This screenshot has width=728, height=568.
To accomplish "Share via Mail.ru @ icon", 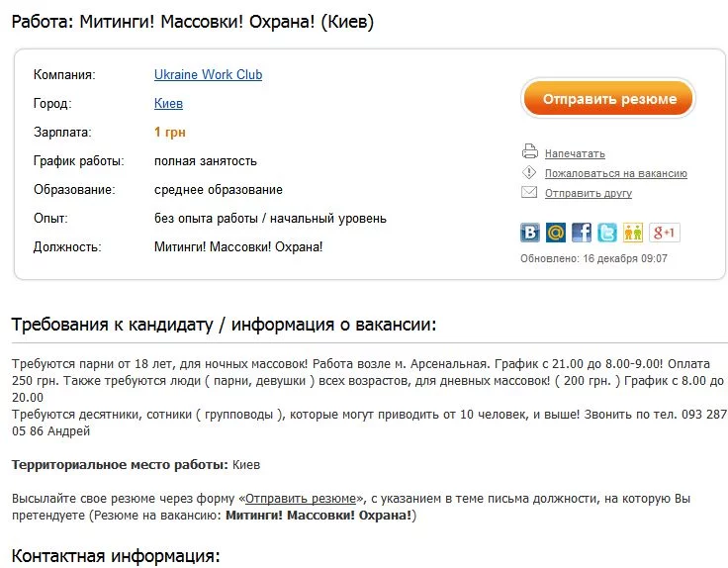I will pos(556,233).
